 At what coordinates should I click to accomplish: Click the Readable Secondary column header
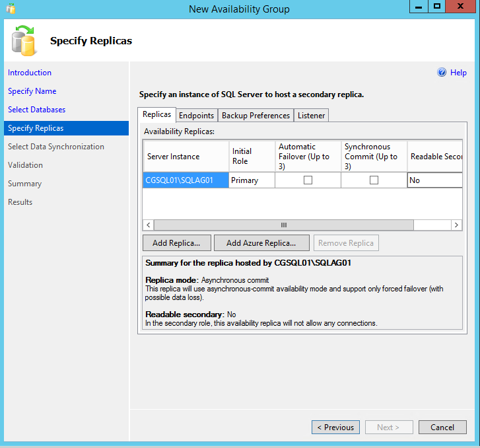point(434,157)
